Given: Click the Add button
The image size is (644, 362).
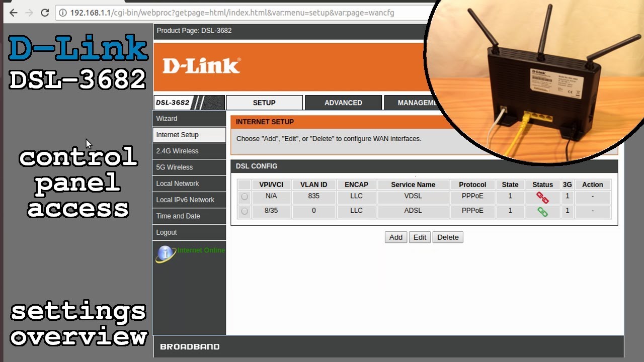Looking at the screenshot, I should (396, 237).
